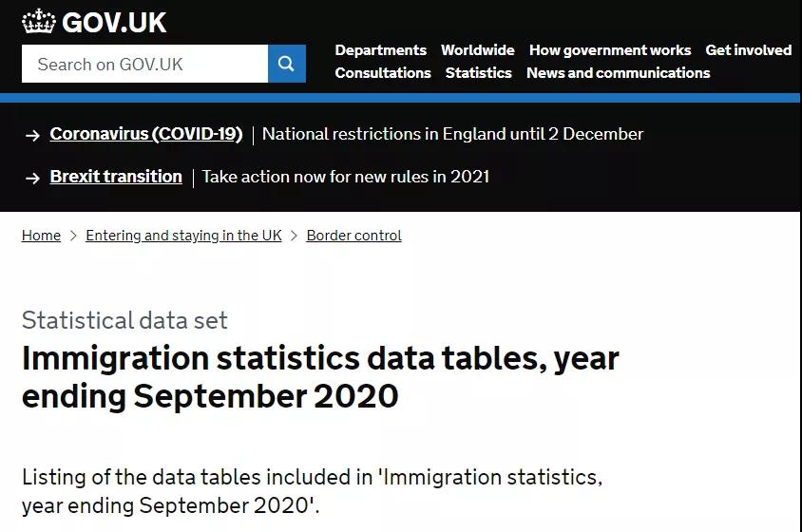Go to How government works
This screenshot has width=802, height=532.
(x=610, y=50)
